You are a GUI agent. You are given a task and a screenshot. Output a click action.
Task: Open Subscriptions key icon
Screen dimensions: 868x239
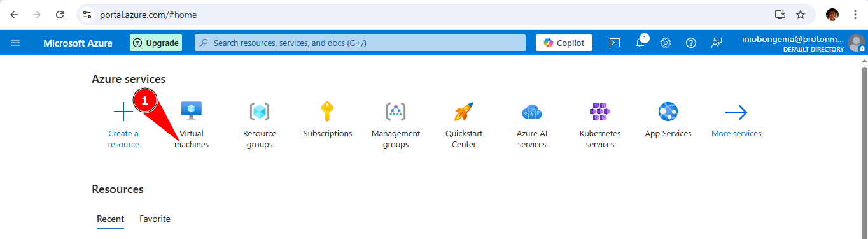[328, 112]
